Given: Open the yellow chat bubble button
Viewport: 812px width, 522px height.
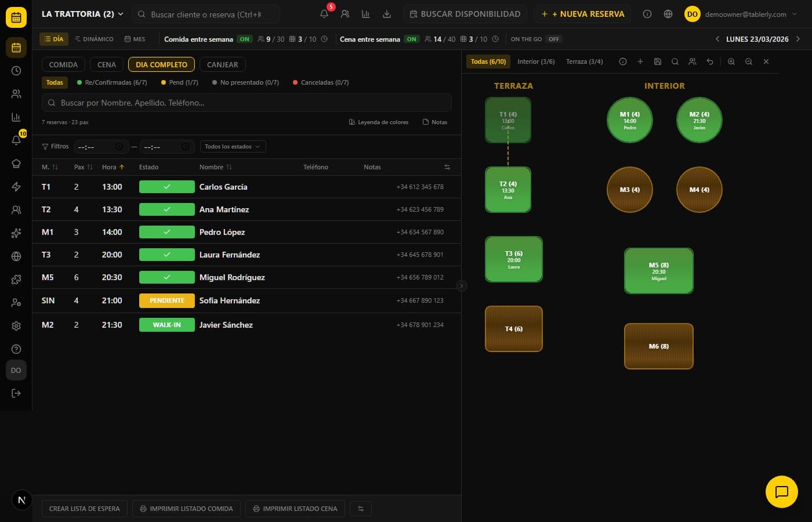Looking at the screenshot, I should click(x=782, y=492).
